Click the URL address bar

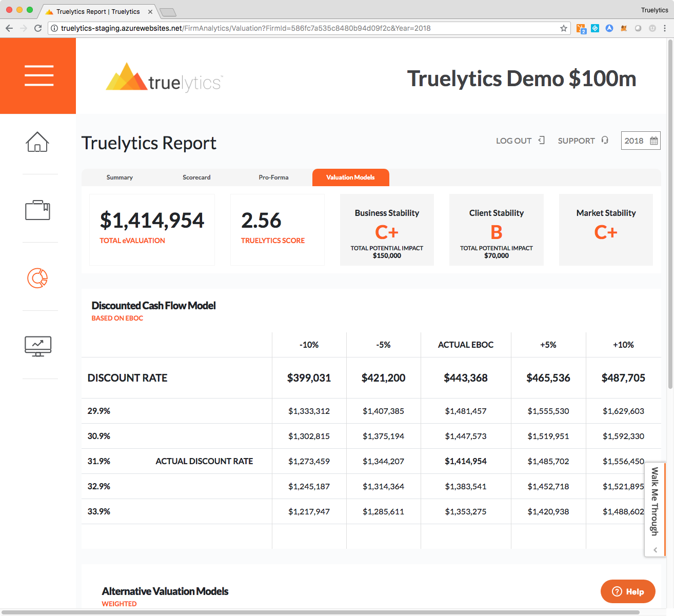tap(308, 28)
